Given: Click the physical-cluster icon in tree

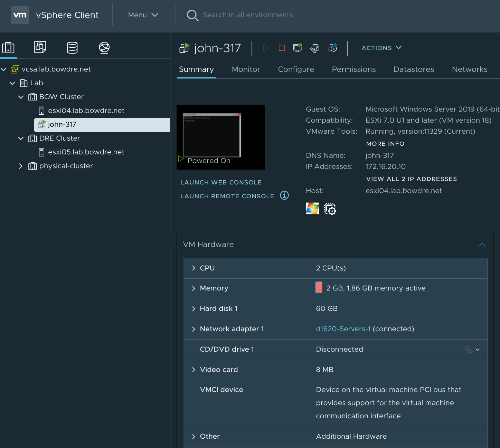Looking at the screenshot, I should click(32, 166).
